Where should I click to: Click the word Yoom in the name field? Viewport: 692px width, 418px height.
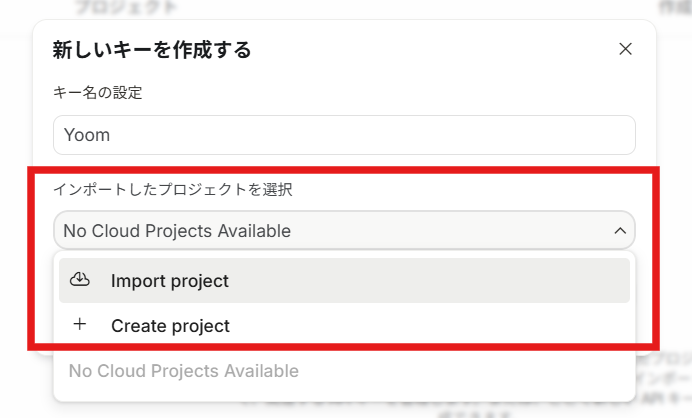click(x=85, y=135)
